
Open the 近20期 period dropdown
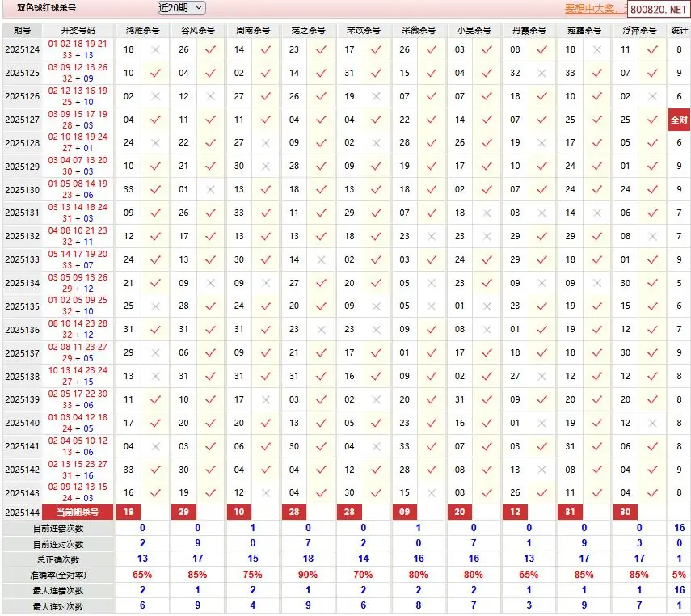click(x=181, y=8)
